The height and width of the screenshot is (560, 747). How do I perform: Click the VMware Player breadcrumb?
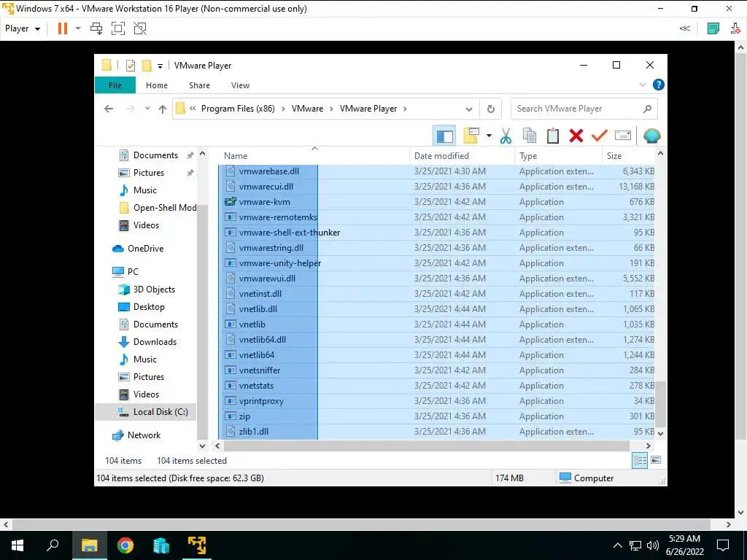[x=368, y=109]
